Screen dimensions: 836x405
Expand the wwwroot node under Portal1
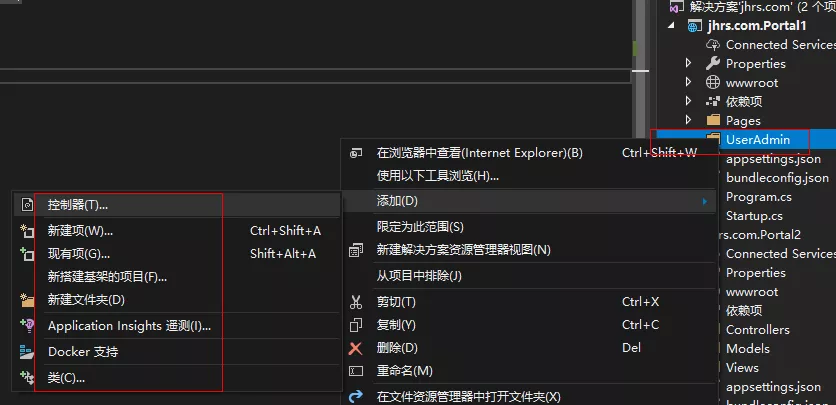(x=688, y=83)
